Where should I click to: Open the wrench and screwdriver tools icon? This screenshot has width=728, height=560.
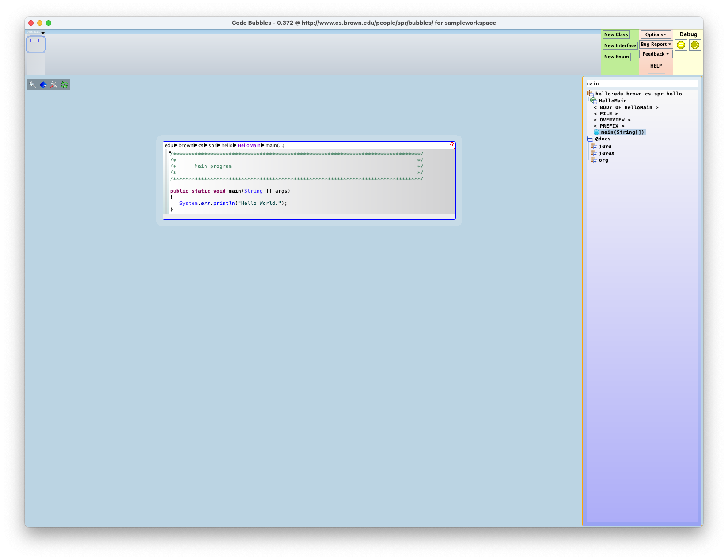pos(54,85)
